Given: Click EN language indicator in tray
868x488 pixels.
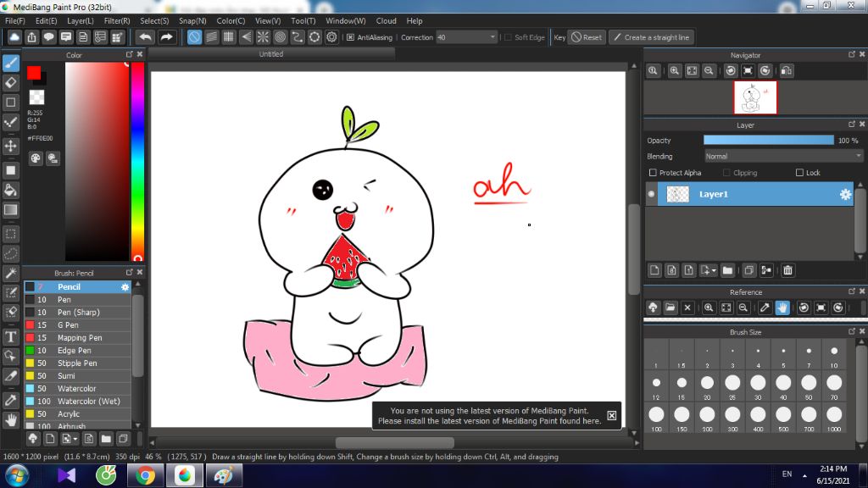Looking at the screenshot, I should [x=787, y=474].
